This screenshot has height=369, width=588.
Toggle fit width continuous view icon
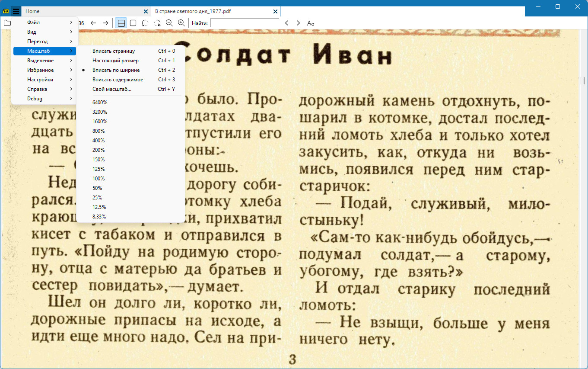tap(121, 23)
